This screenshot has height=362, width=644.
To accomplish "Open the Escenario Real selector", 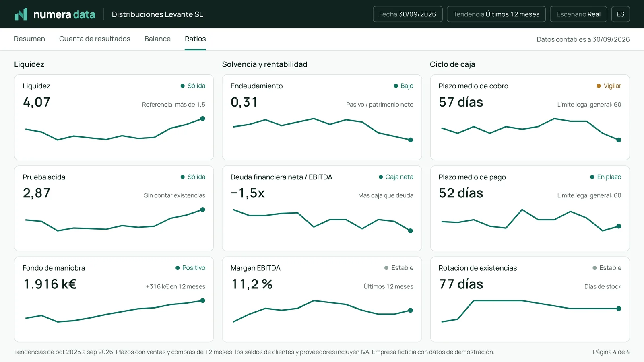I will (578, 14).
